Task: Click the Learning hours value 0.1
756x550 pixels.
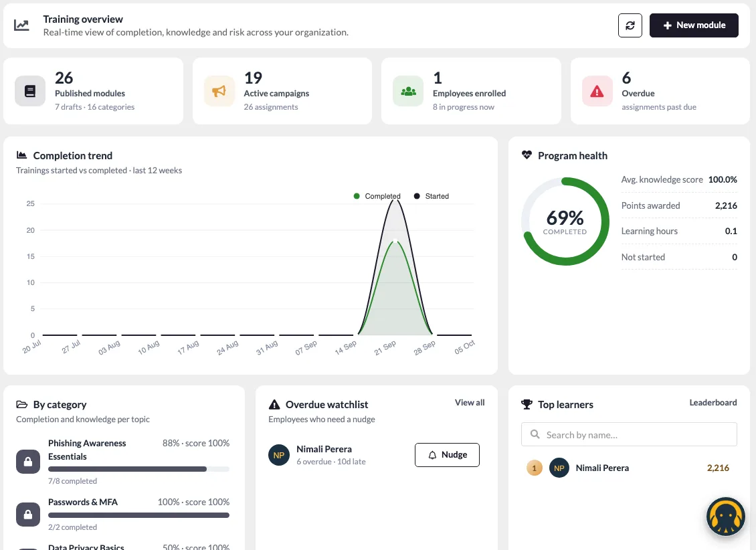Action: point(731,231)
